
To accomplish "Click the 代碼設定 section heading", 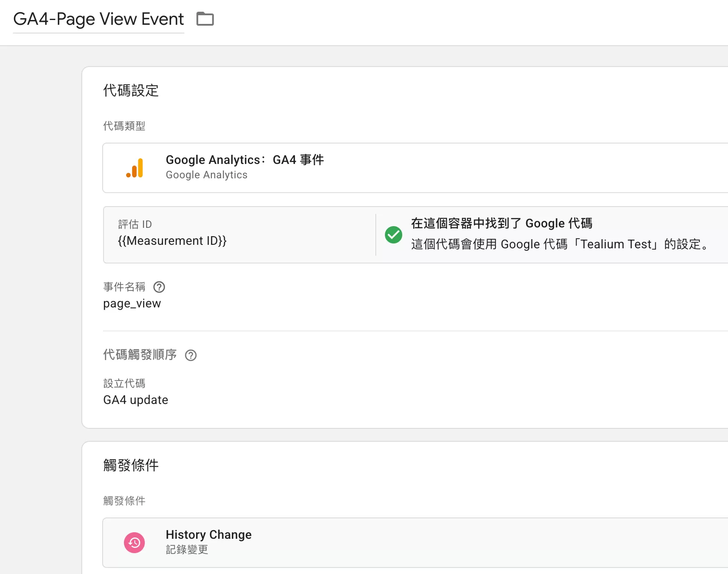I will (131, 90).
